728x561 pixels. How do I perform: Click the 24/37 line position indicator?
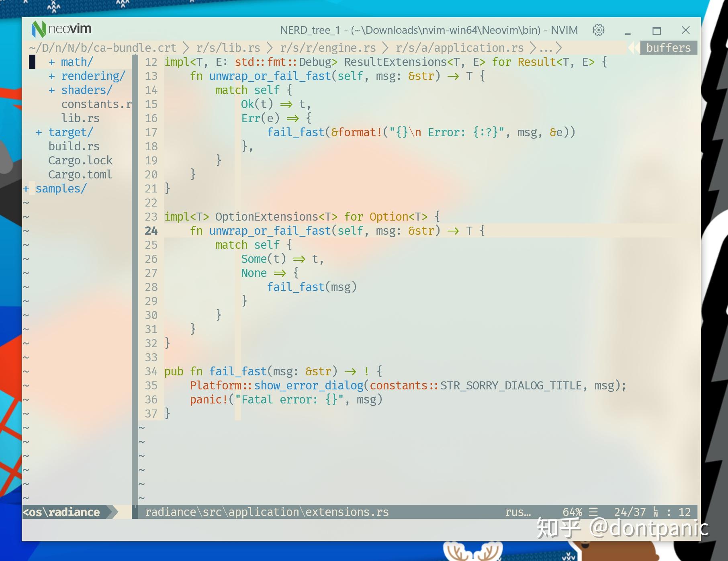pos(630,512)
